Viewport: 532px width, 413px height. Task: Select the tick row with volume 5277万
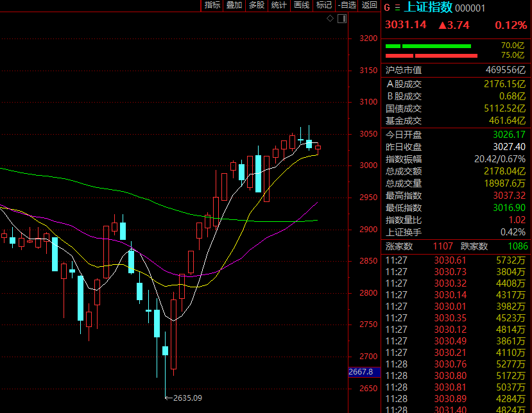pos(455,364)
